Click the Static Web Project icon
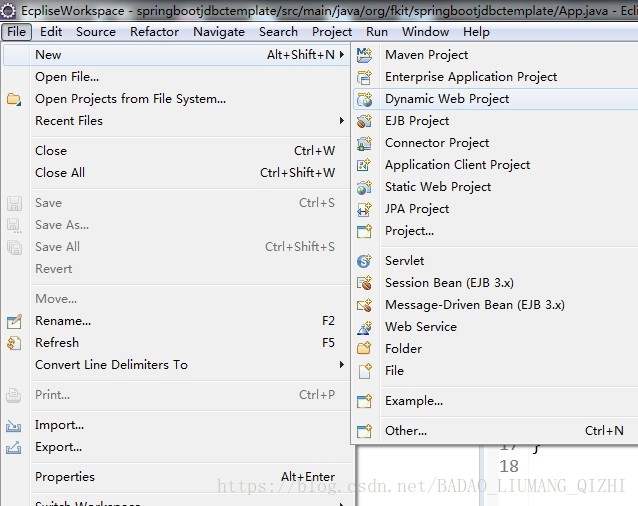 click(364, 187)
